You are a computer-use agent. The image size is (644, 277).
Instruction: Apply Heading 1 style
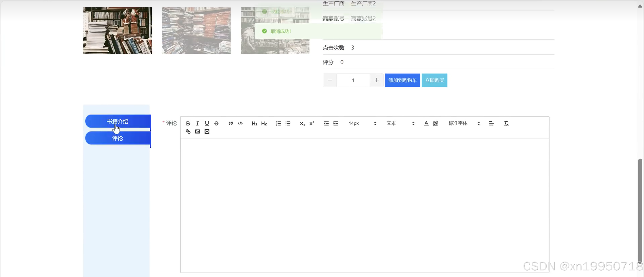[254, 123]
